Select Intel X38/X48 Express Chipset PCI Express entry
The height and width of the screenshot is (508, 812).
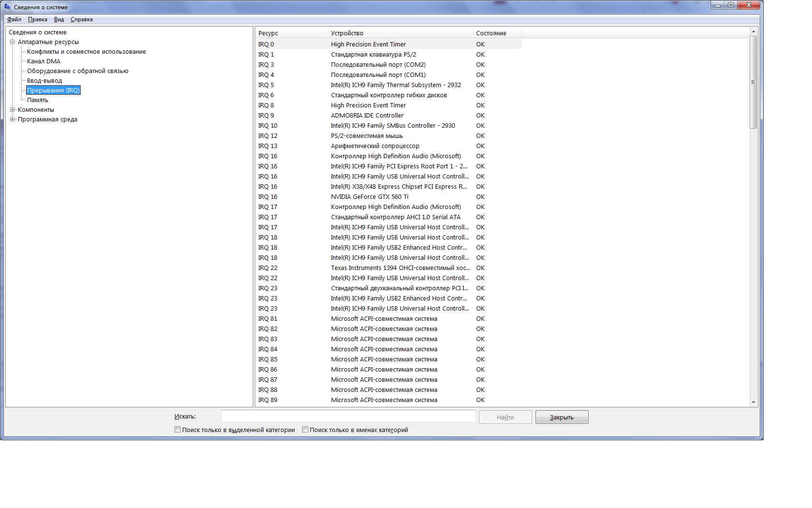click(388, 186)
